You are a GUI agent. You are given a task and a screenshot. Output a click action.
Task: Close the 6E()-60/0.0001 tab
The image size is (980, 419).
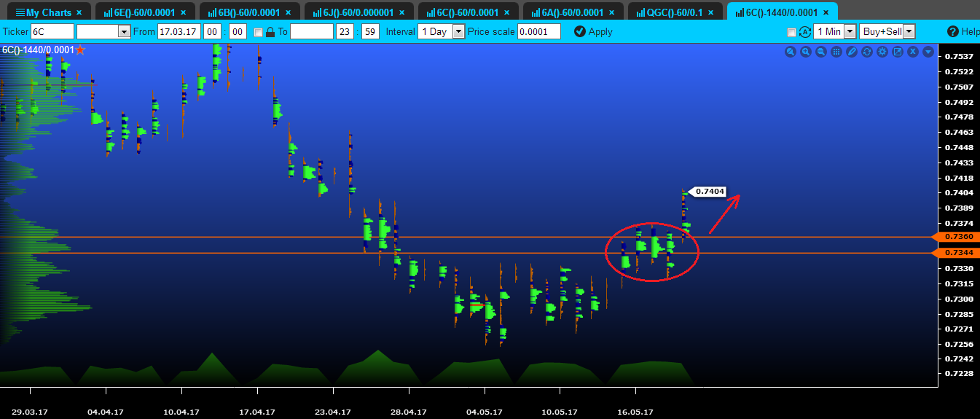tap(183, 12)
